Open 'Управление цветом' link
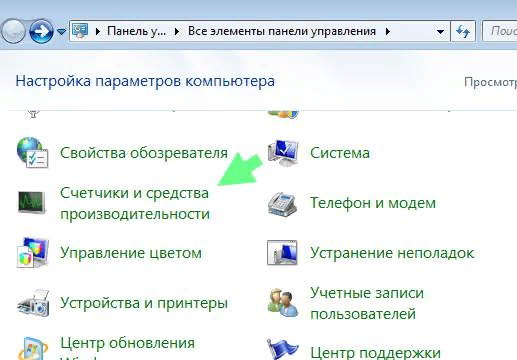 [131, 253]
